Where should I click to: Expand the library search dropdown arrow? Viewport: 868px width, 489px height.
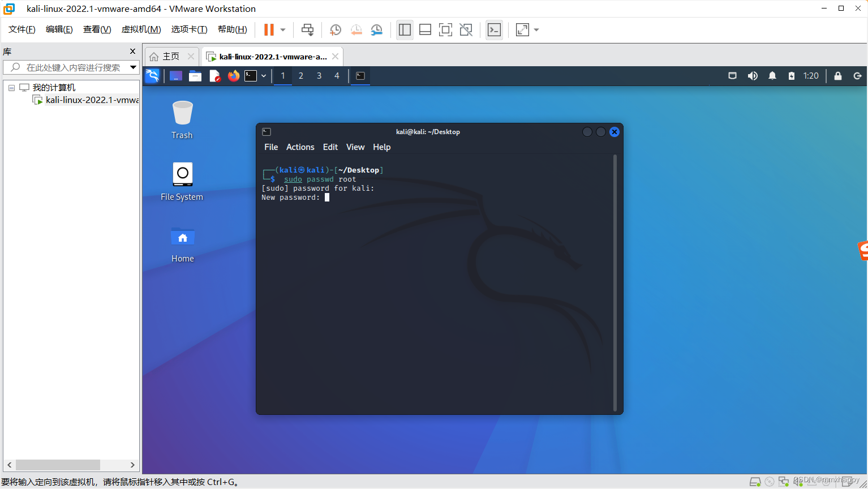click(133, 67)
